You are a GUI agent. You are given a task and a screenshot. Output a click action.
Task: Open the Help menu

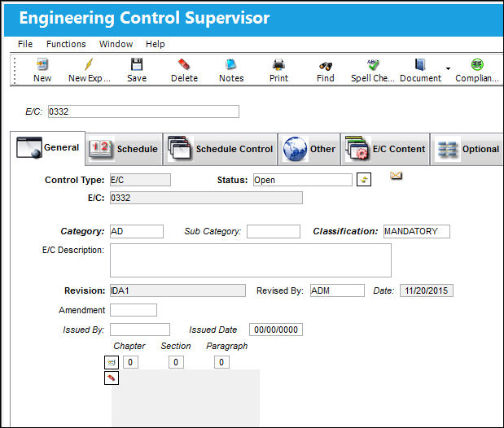click(155, 44)
